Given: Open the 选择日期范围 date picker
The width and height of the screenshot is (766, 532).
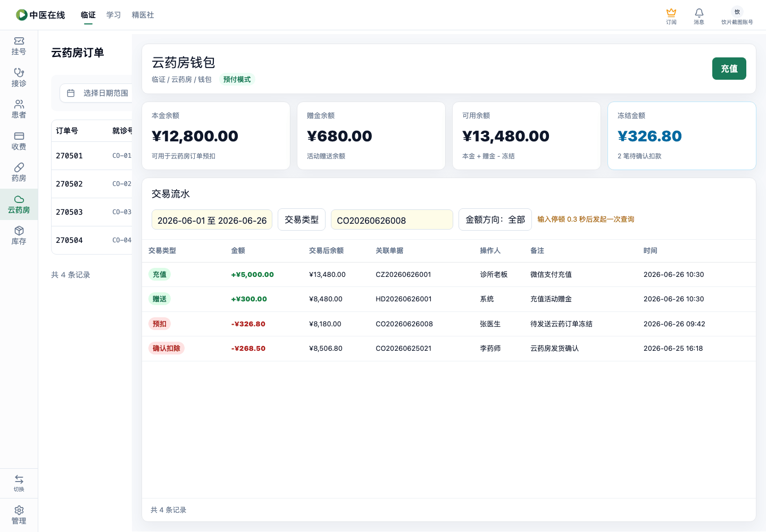Looking at the screenshot, I should (x=96, y=93).
